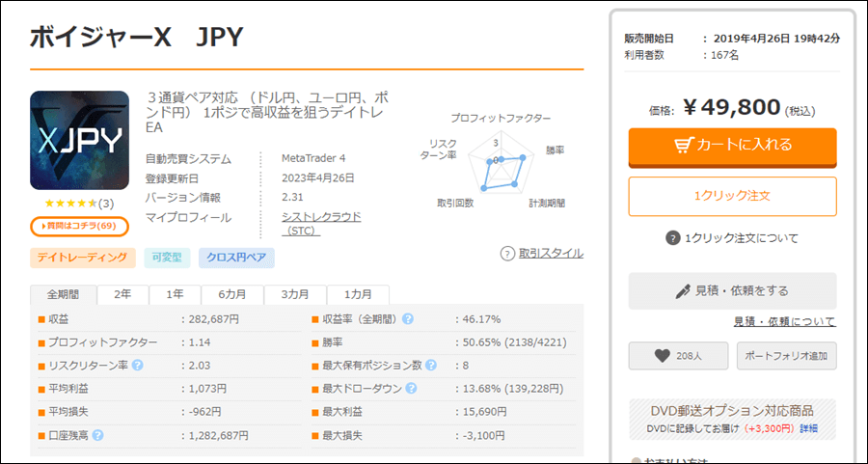Click the 見積・依頼をする button
Screen dimensions: 868x464
(732, 291)
